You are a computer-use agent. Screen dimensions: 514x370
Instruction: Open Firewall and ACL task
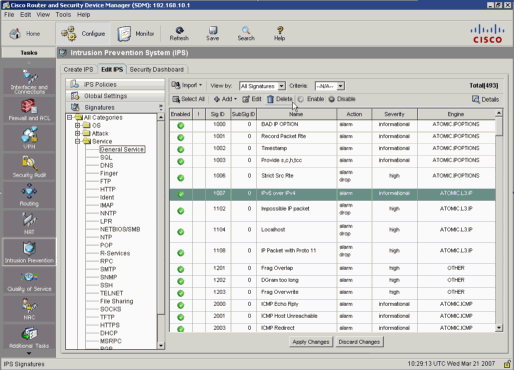pyautogui.click(x=29, y=110)
